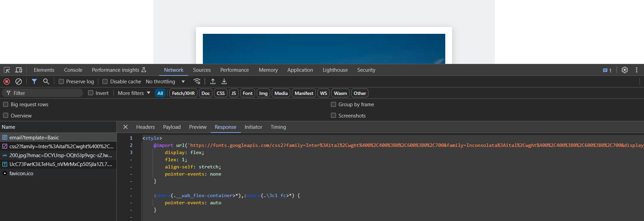The image size is (644, 221).
Task: Open the DevTools three-dot customize menu
Action: (x=636, y=70)
